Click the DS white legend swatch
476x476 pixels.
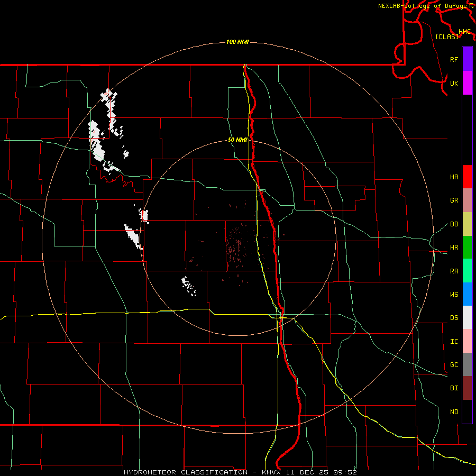tap(467, 317)
